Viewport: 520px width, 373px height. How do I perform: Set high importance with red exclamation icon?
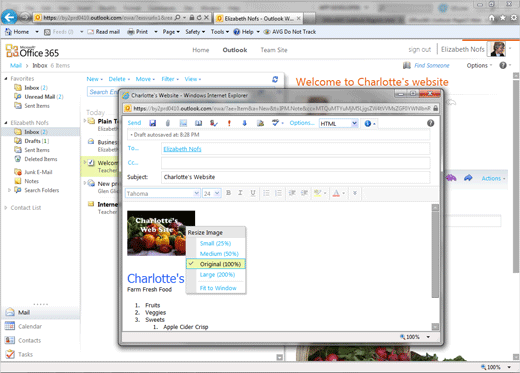click(229, 123)
